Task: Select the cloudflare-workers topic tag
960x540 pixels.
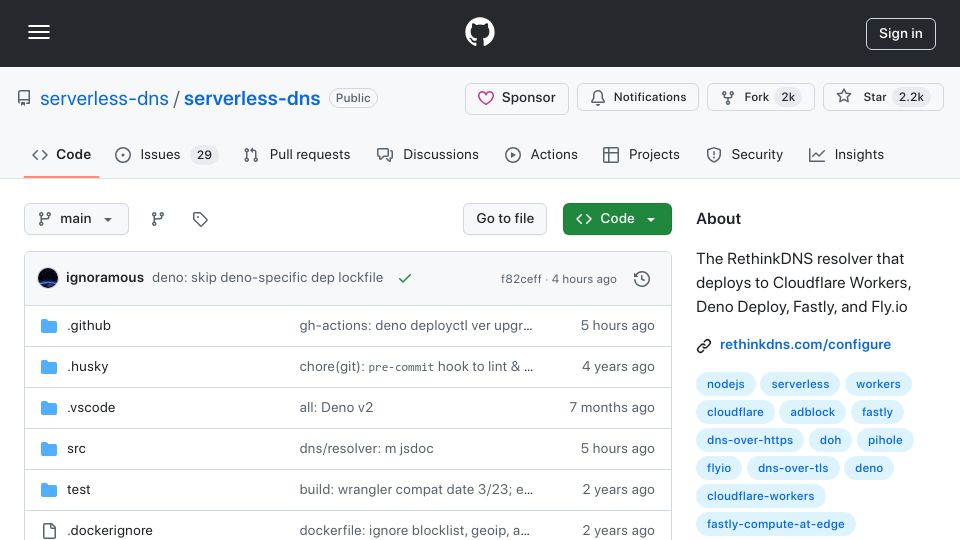Action: (760, 497)
